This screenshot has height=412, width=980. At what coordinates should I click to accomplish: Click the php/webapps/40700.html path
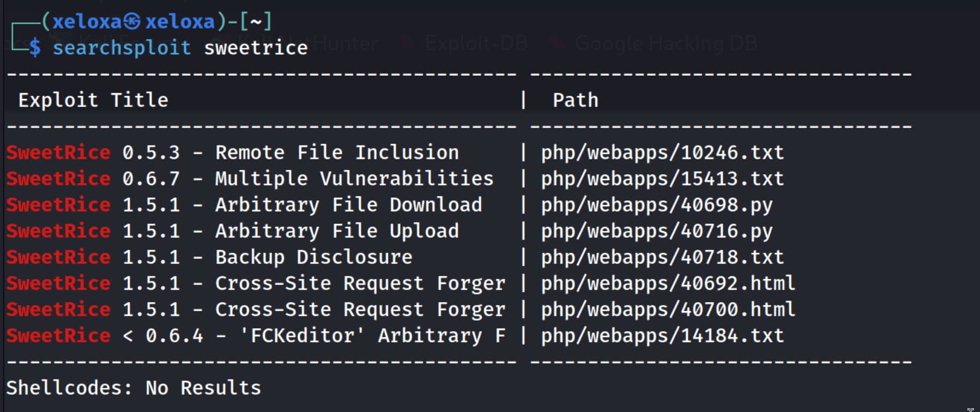pyautogui.click(x=668, y=310)
